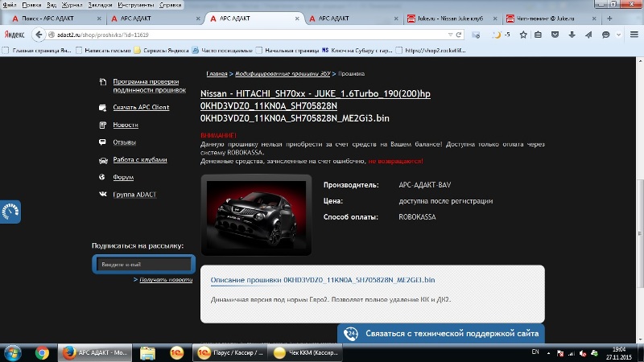The image size is (644, 362).
Task: Click the speech bubble icon beside Отзывы
Action: coord(102,142)
